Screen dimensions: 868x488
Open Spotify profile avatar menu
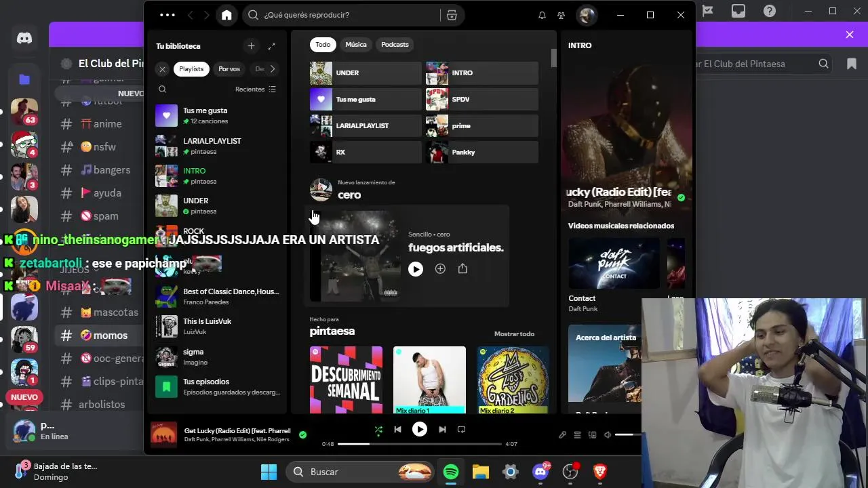click(587, 15)
